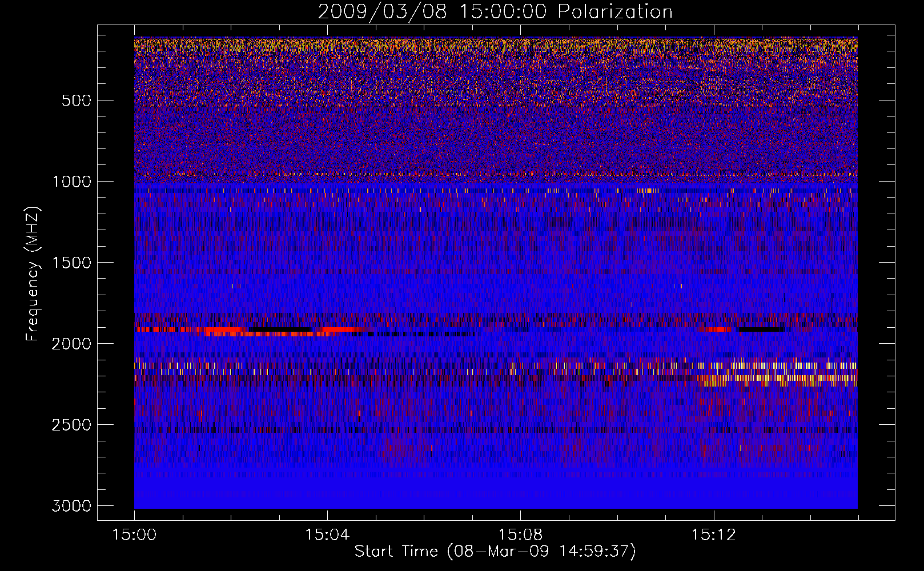Click the '3000' frequency tick label
The width and height of the screenshot is (924, 571).
click(x=72, y=506)
